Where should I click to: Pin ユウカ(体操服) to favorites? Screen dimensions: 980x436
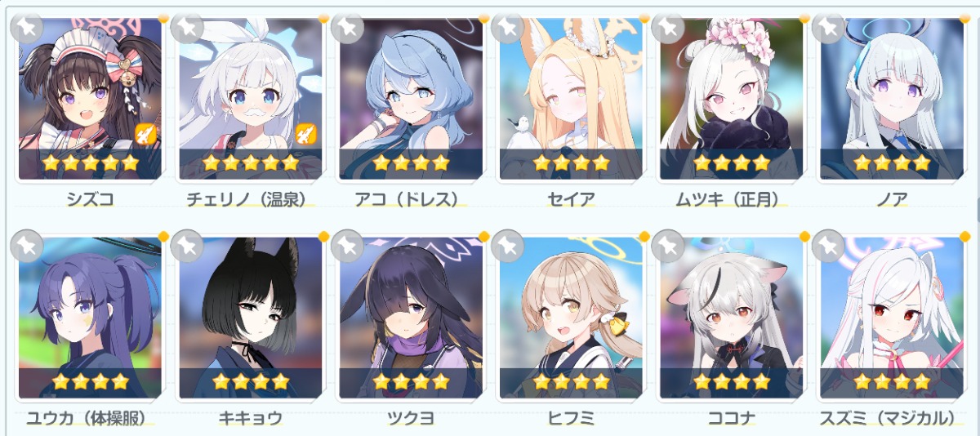tap(27, 246)
